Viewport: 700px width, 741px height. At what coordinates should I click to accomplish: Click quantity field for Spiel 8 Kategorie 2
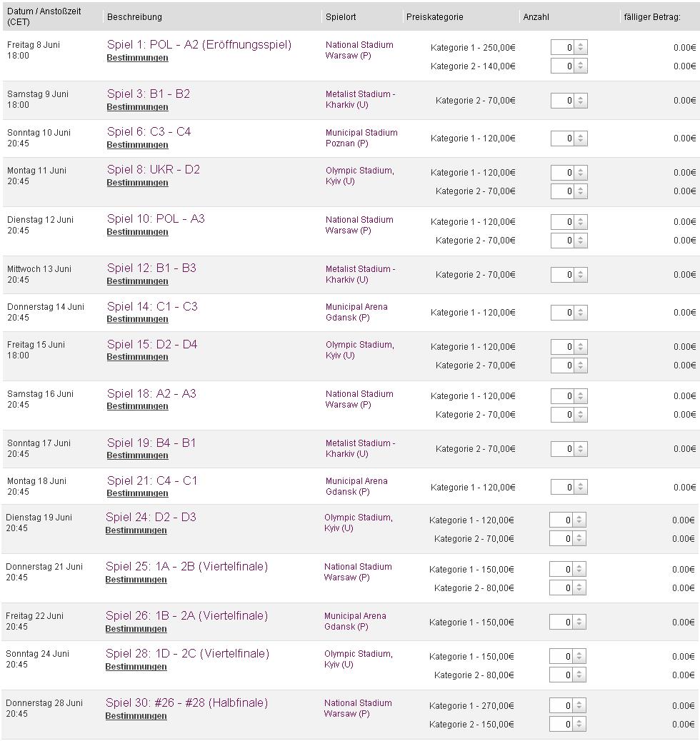(562, 191)
